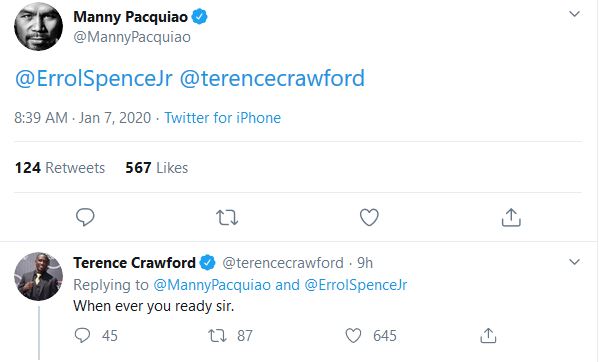Open Terence Crawford's profile avatar
The height and width of the screenshot is (362, 600).
[39, 276]
